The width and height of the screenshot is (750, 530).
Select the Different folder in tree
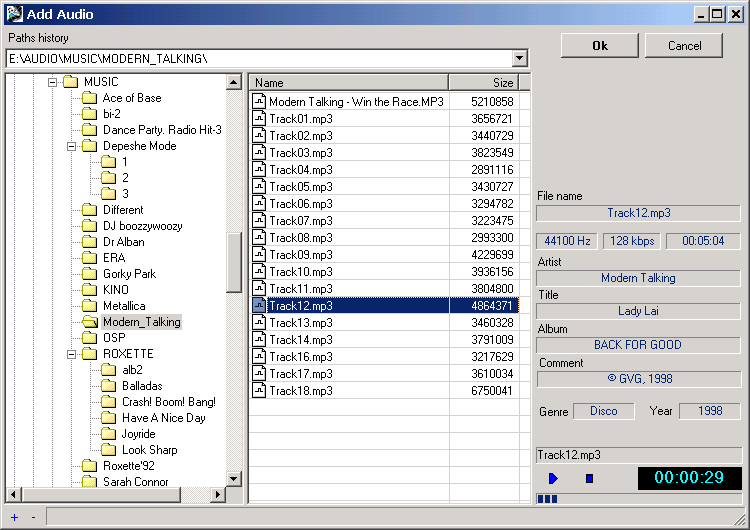tap(123, 210)
